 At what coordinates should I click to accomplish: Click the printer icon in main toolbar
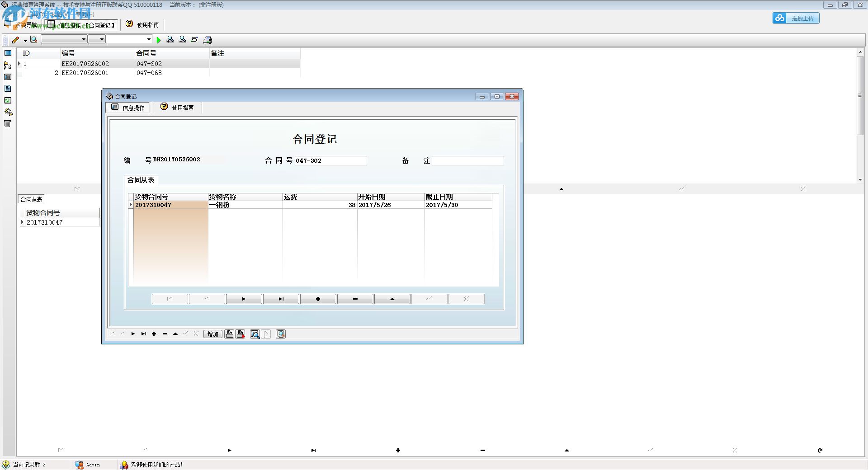(x=208, y=40)
